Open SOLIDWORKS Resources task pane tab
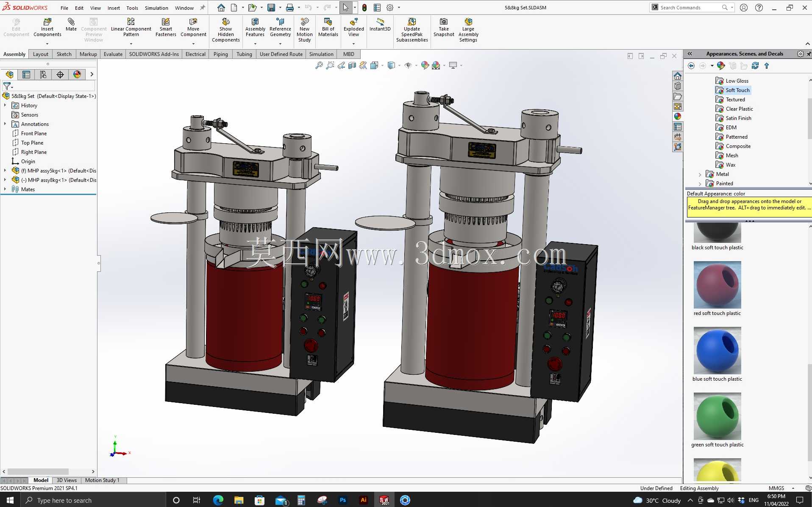This screenshot has width=812, height=507. pyautogui.click(x=678, y=76)
